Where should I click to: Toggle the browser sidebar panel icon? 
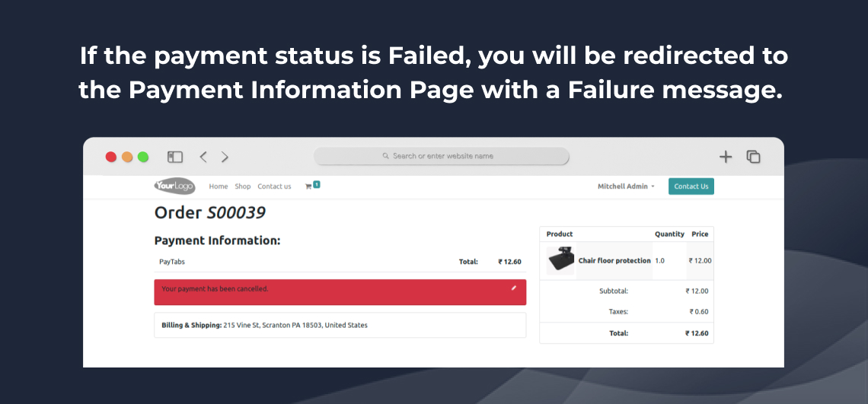click(175, 157)
